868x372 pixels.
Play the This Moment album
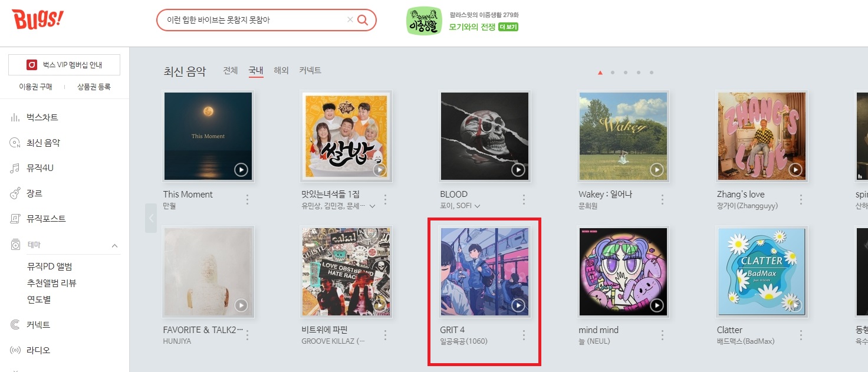click(x=241, y=170)
